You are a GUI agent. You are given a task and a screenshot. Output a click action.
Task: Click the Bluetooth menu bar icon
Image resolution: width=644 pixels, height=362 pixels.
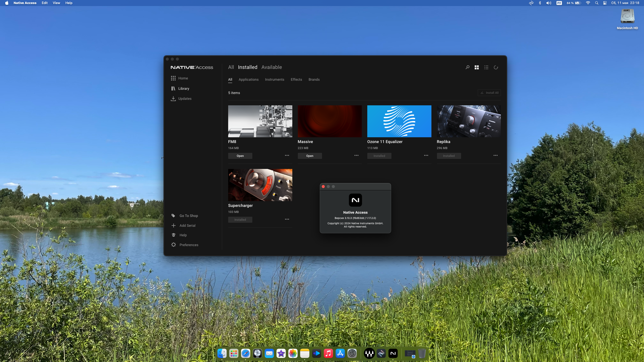pyautogui.click(x=540, y=3)
